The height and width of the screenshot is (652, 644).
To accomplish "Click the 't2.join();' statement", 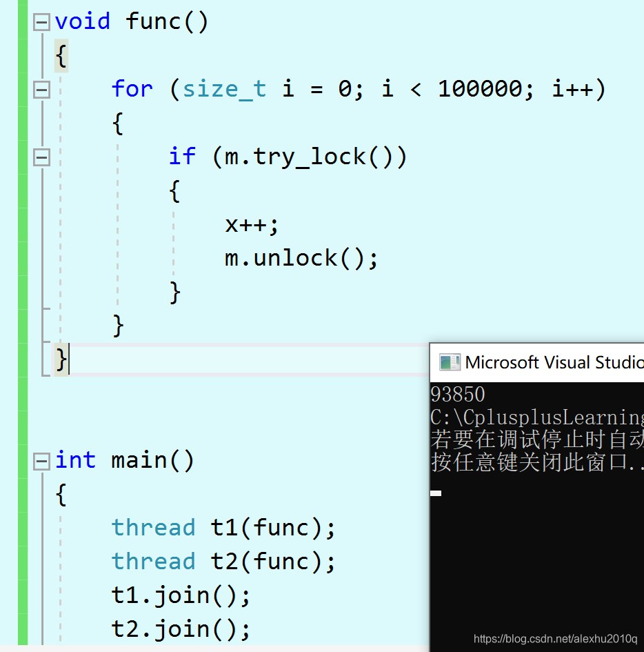I will coord(181,629).
